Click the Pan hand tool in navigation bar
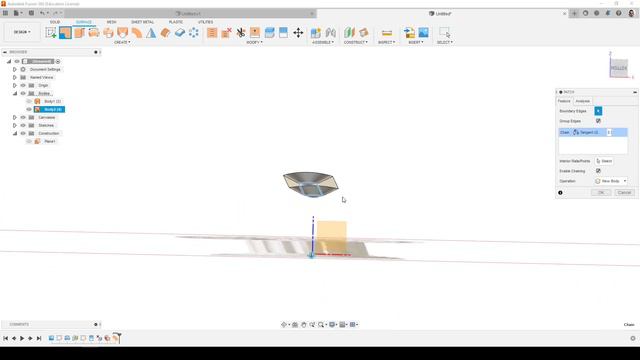Viewport: 640px width, 360px height. [x=304, y=324]
